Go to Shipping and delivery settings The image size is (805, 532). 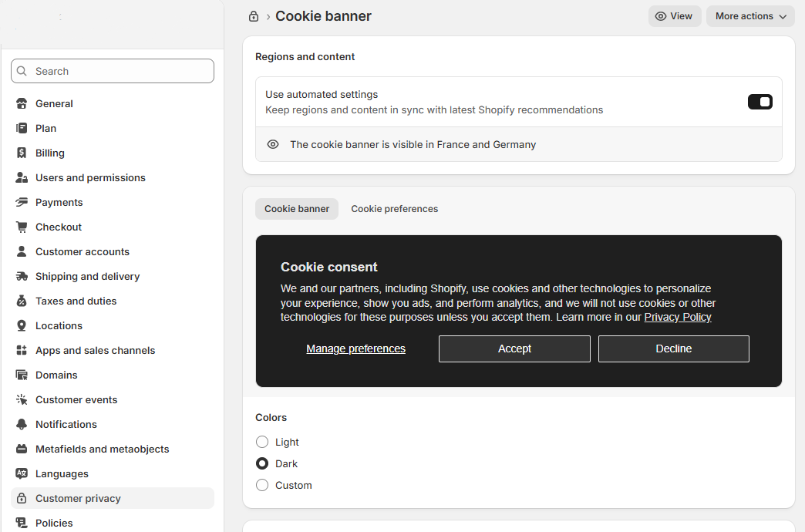tap(113, 276)
